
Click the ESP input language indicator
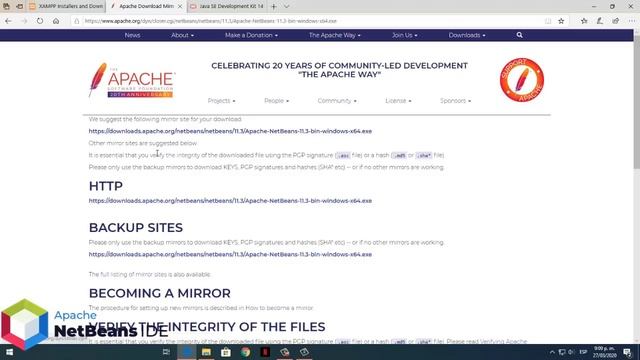point(583,352)
